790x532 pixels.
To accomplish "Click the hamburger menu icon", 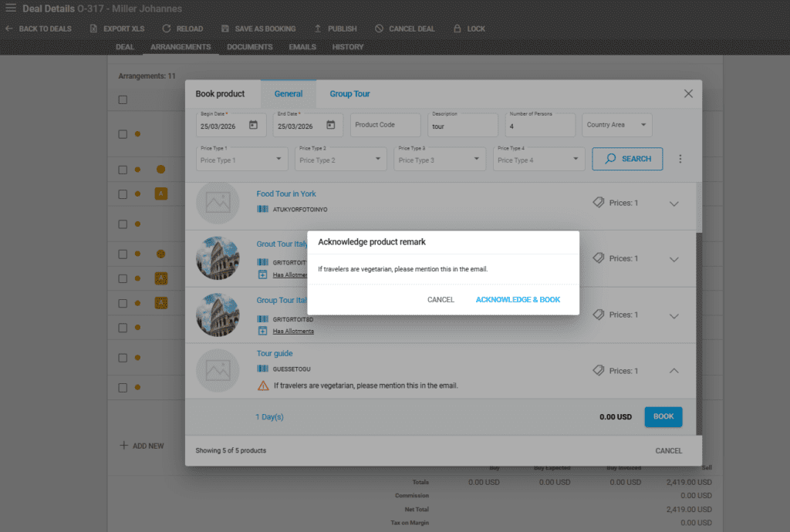I will (x=11, y=8).
